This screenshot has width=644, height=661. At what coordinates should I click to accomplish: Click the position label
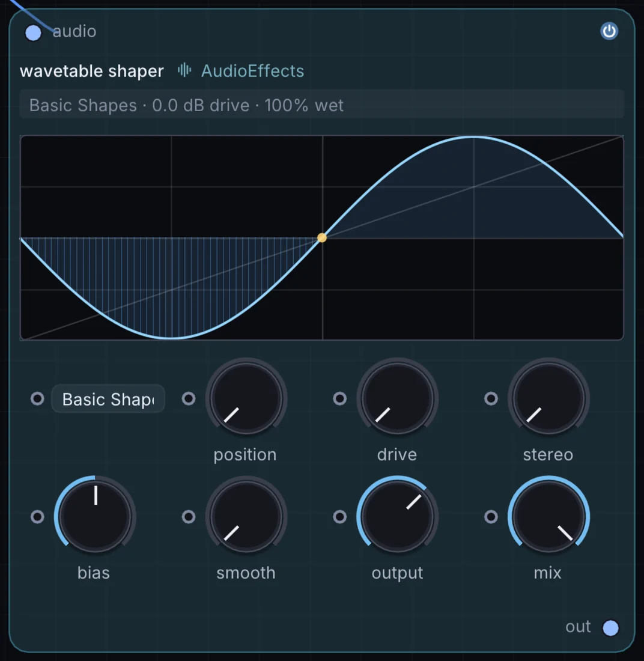pos(245,455)
